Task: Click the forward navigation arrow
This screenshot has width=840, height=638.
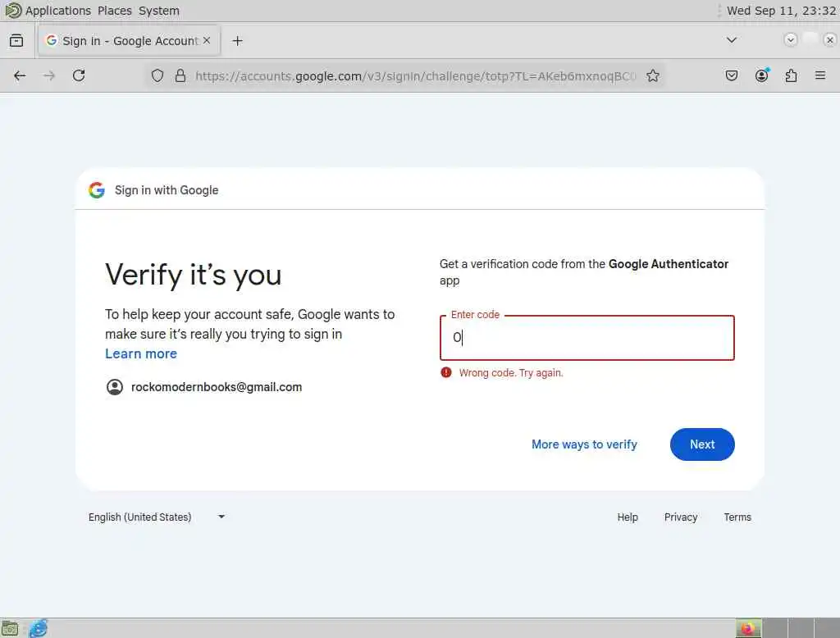Action: [48, 75]
